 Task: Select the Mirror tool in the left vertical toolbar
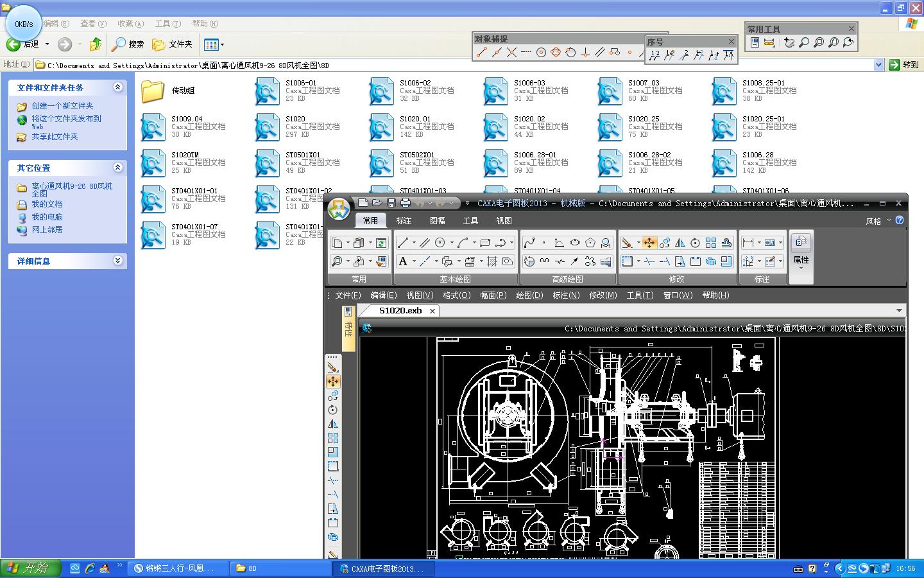click(332, 424)
